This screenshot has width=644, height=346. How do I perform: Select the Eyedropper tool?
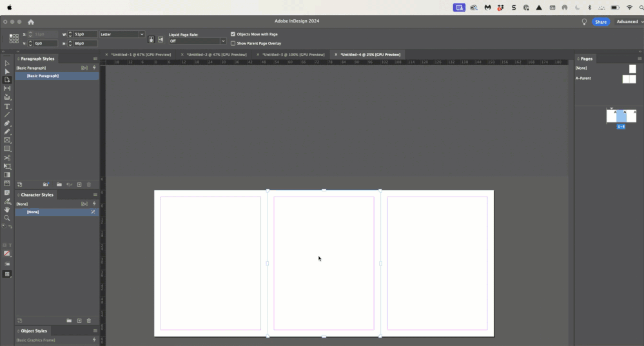(7, 201)
